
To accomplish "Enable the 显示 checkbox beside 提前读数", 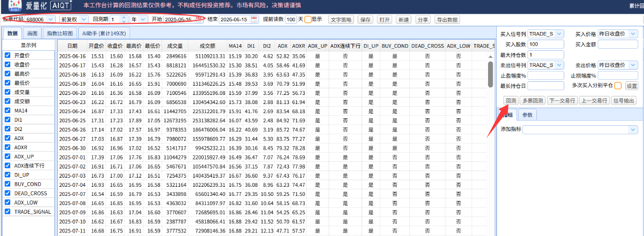I will (308, 19).
